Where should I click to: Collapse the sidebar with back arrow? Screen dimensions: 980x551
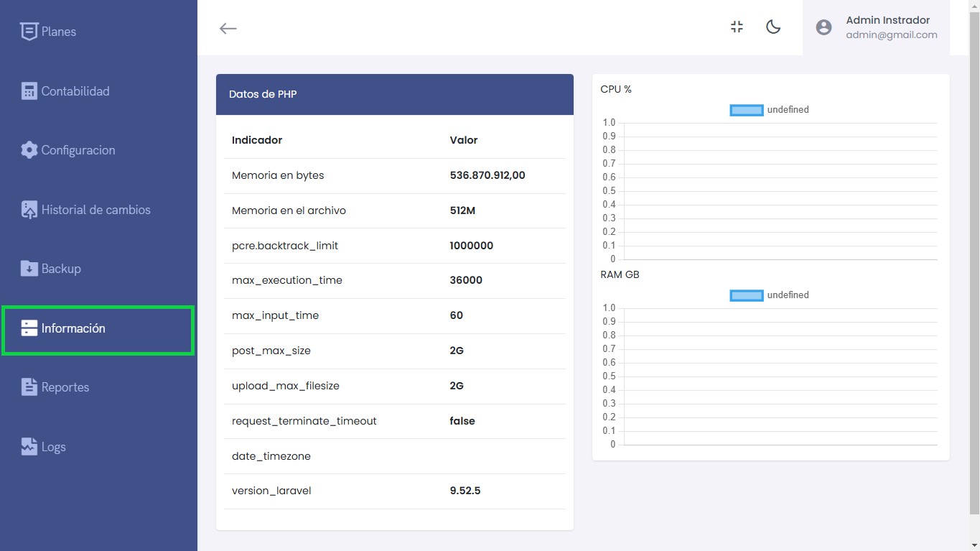[x=228, y=28]
